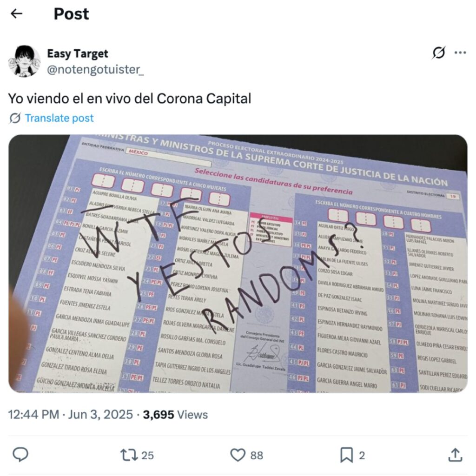Click the like count 88
476x476 pixels.
tap(257, 456)
